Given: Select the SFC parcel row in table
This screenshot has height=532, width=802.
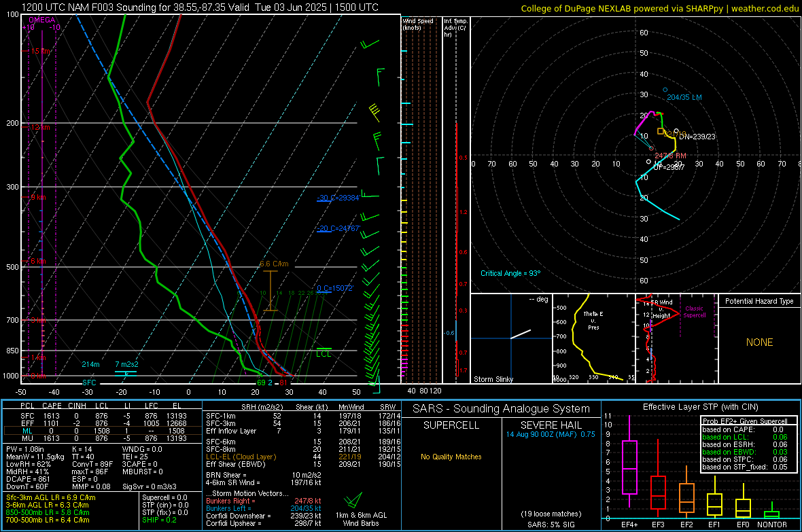Looking at the screenshot, I should (x=103, y=416).
